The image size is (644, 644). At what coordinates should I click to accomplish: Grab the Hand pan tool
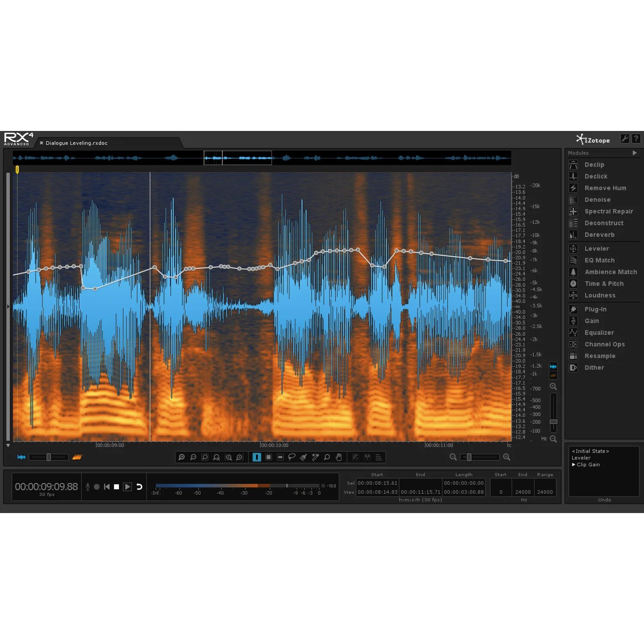coord(339,457)
